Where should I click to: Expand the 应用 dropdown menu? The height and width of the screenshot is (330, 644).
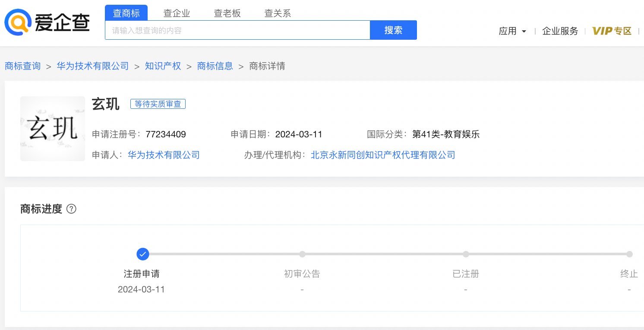click(x=512, y=31)
